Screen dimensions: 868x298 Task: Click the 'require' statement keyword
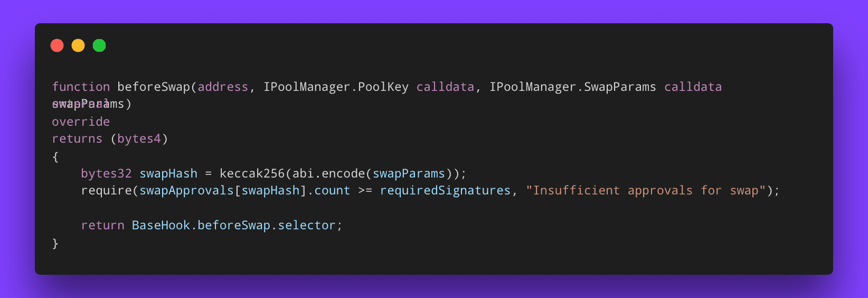pos(106,191)
